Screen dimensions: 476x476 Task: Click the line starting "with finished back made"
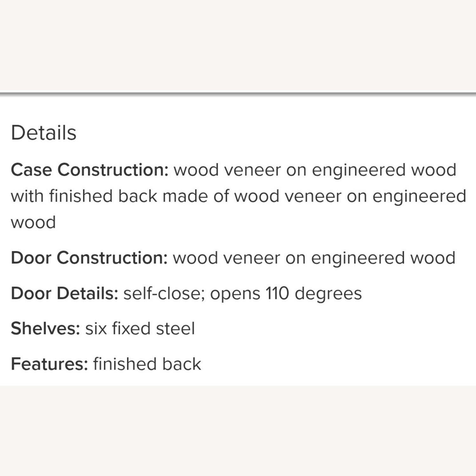(238, 196)
